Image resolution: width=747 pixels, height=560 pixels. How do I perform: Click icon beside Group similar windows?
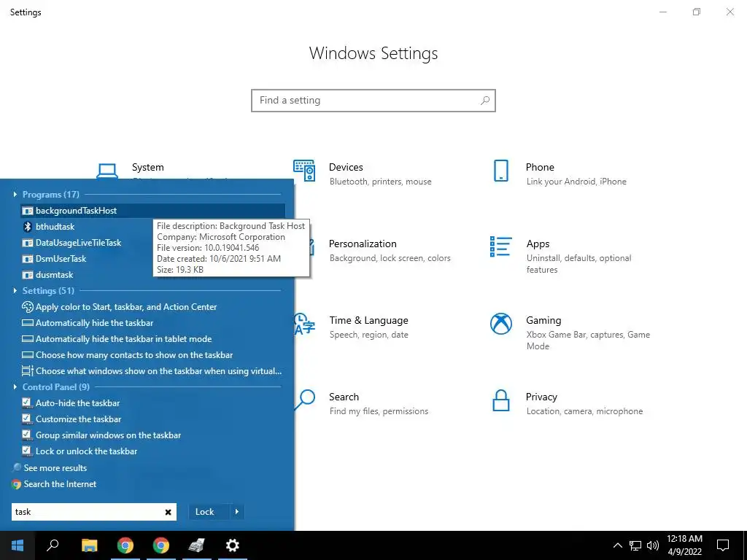27,435
